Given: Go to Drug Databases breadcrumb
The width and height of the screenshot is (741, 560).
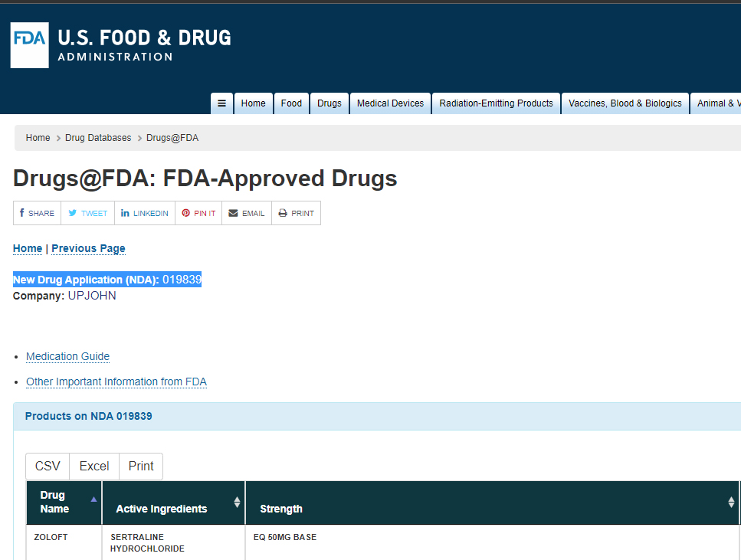Looking at the screenshot, I should pyautogui.click(x=98, y=138).
